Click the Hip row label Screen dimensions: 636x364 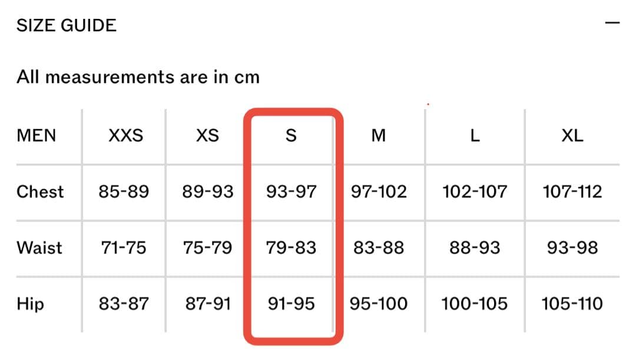click(x=30, y=304)
